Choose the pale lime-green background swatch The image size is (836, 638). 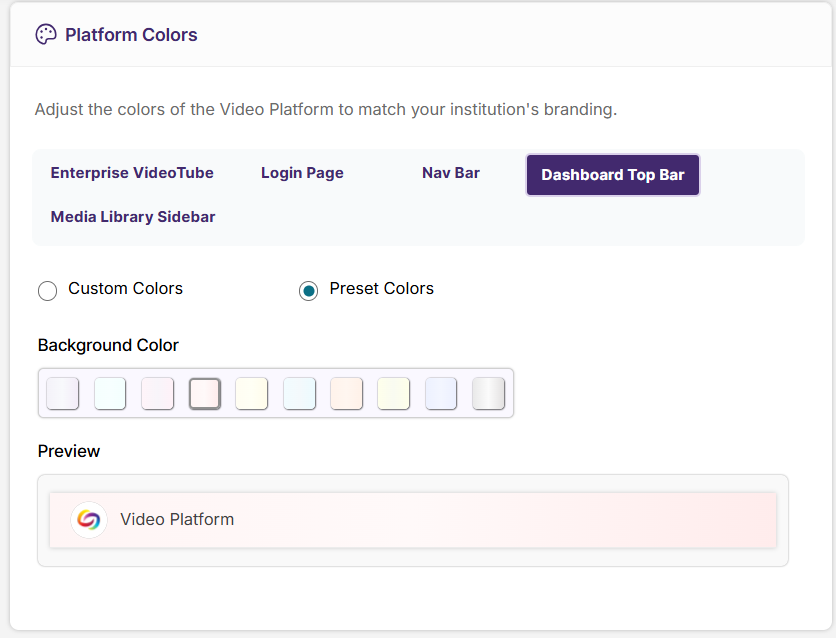point(393,393)
